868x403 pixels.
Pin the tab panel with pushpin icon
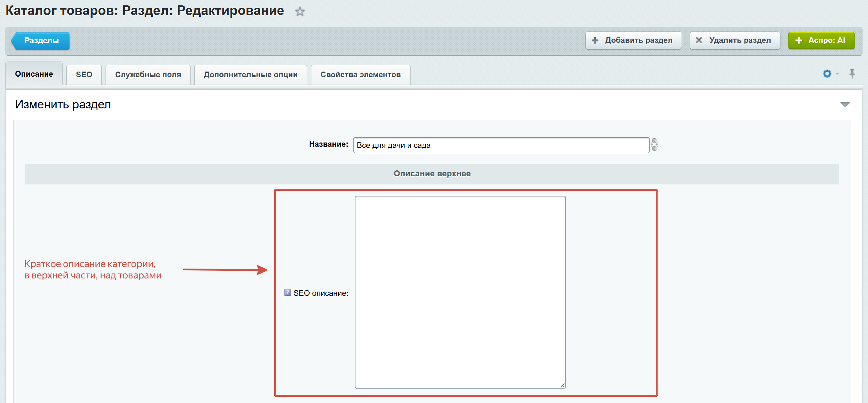point(852,73)
